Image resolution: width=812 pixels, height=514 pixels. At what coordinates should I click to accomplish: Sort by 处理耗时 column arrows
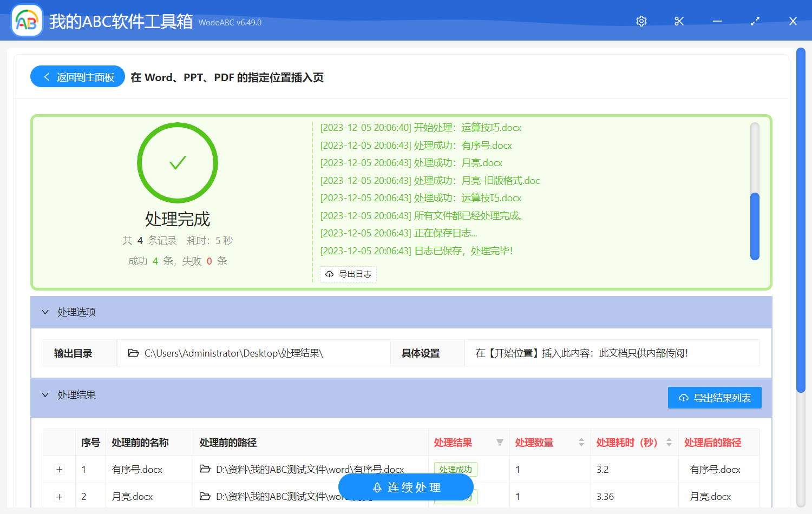point(669,443)
